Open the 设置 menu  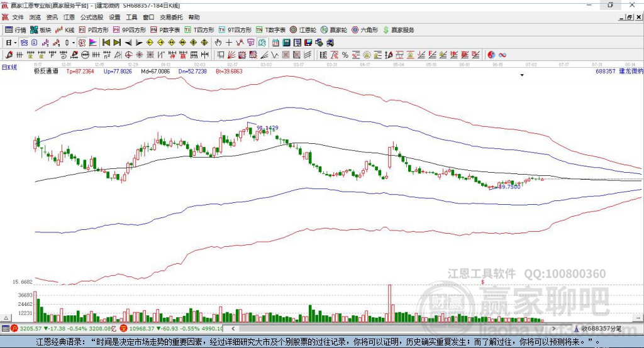(x=114, y=17)
